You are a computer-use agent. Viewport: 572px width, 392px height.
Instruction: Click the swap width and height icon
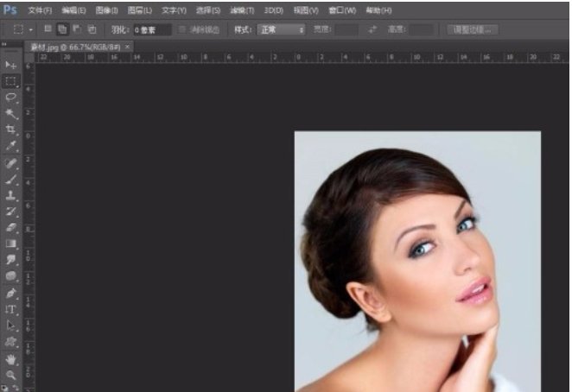tap(372, 29)
